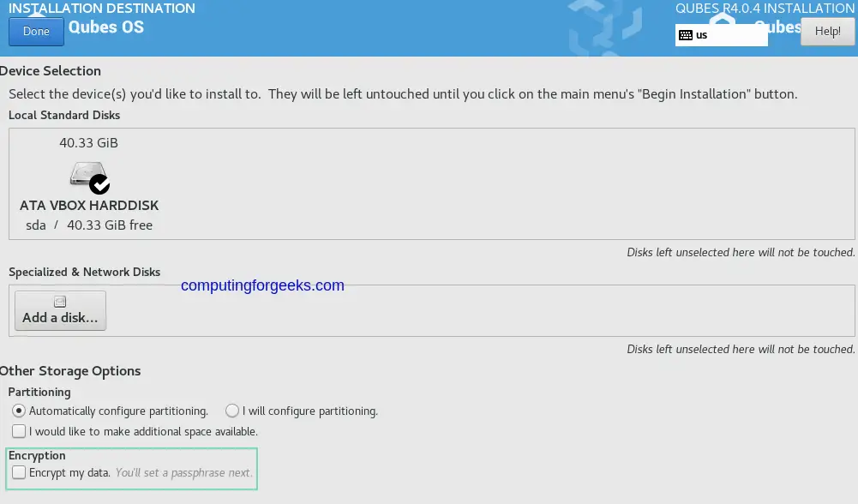The width and height of the screenshot is (858, 504).
Task: Click the Local Standard Disks heading
Action: [x=64, y=115]
